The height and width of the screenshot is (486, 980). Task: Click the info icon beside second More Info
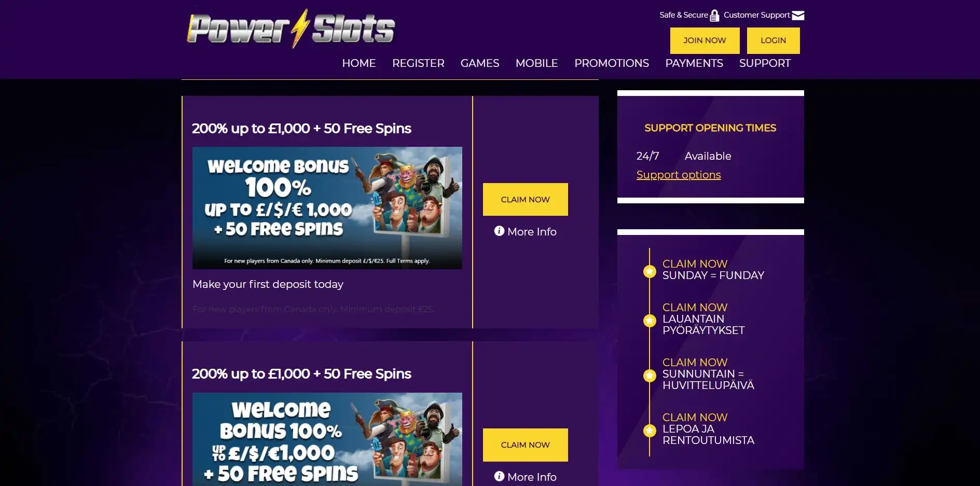pos(499,476)
